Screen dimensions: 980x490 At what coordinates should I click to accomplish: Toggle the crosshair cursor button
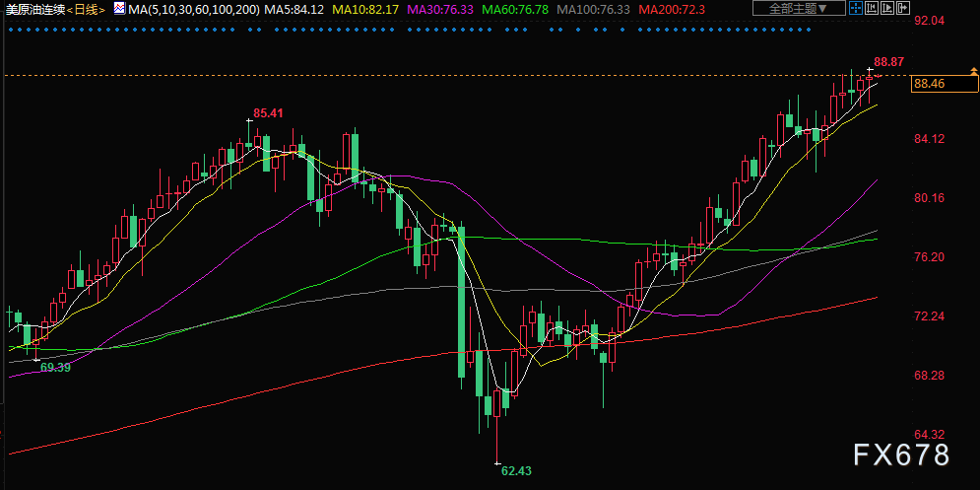pyautogui.click(x=856, y=8)
